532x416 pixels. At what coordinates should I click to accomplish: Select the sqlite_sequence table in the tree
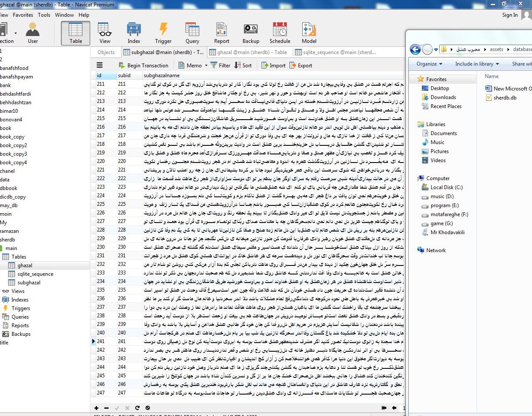35,274
